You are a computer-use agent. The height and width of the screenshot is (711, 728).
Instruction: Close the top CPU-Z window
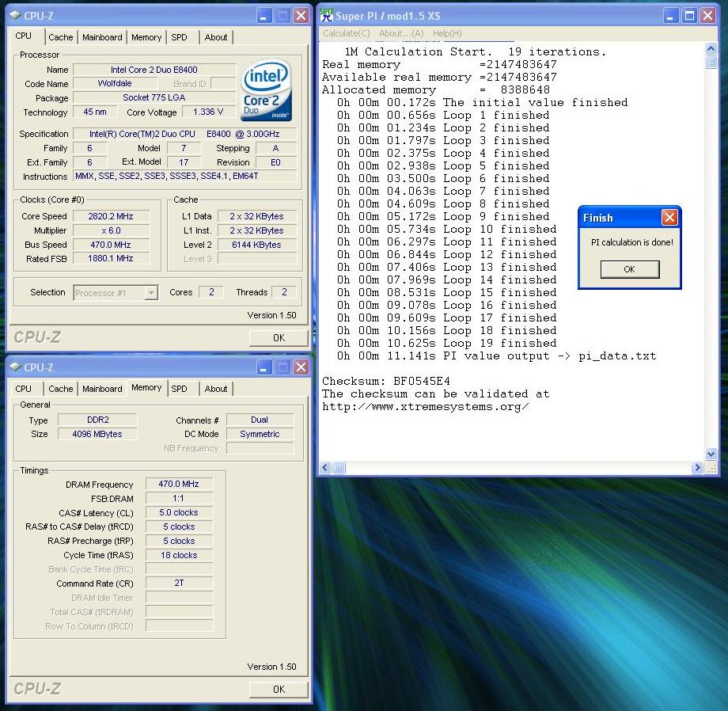(301, 16)
